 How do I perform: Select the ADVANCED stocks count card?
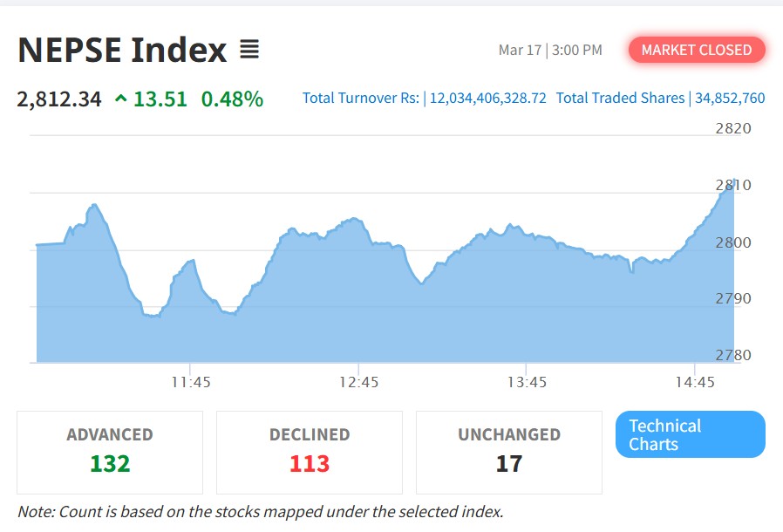click(x=110, y=452)
